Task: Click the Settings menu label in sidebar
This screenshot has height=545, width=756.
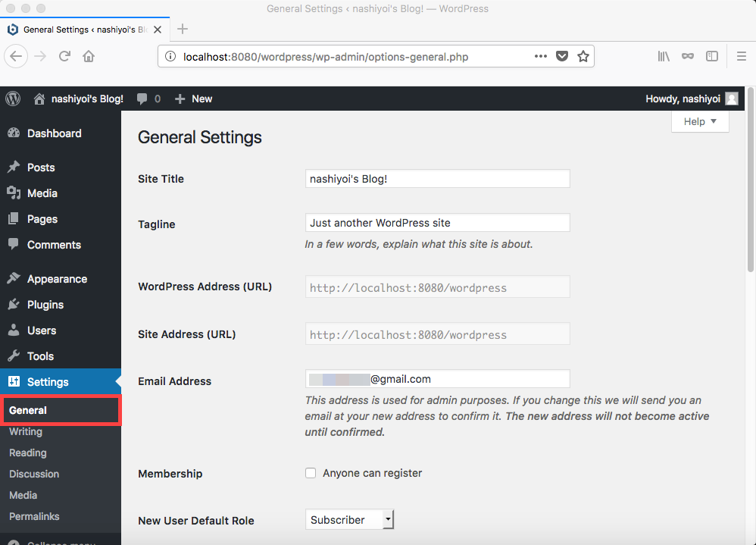Action: point(48,382)
